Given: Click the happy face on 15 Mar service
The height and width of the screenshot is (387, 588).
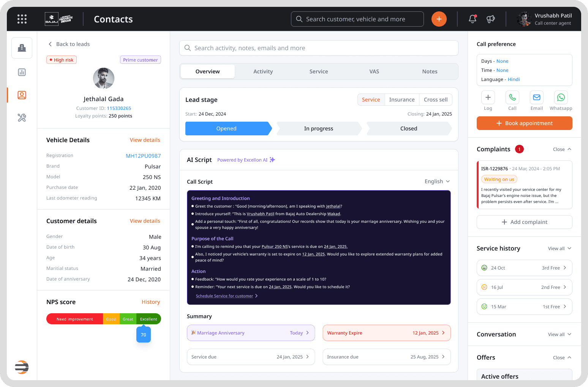Looking at the screenshot, I should (484, 306).
